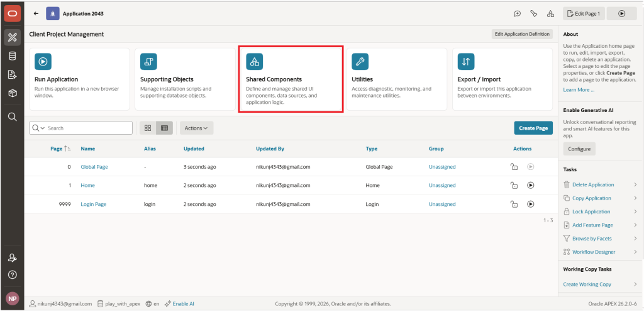Image resolution: width=644 pixels, height=311 pixels.
Task: Open the Actions dropdown menu
Action: click(196, 128)
